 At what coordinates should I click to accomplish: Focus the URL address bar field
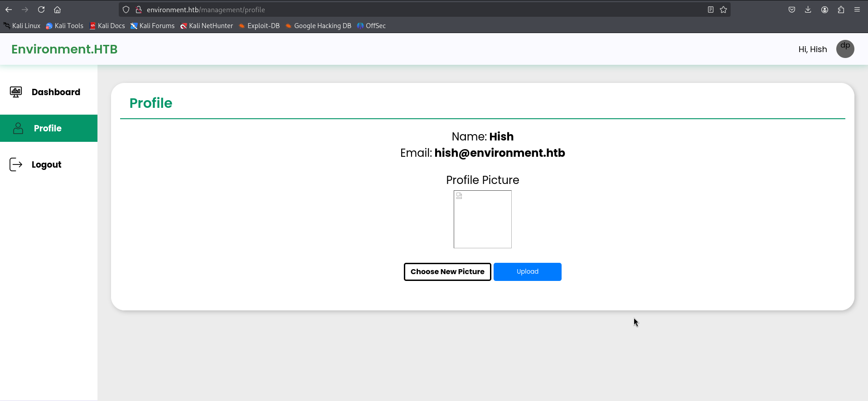click(x=408, y=10)
